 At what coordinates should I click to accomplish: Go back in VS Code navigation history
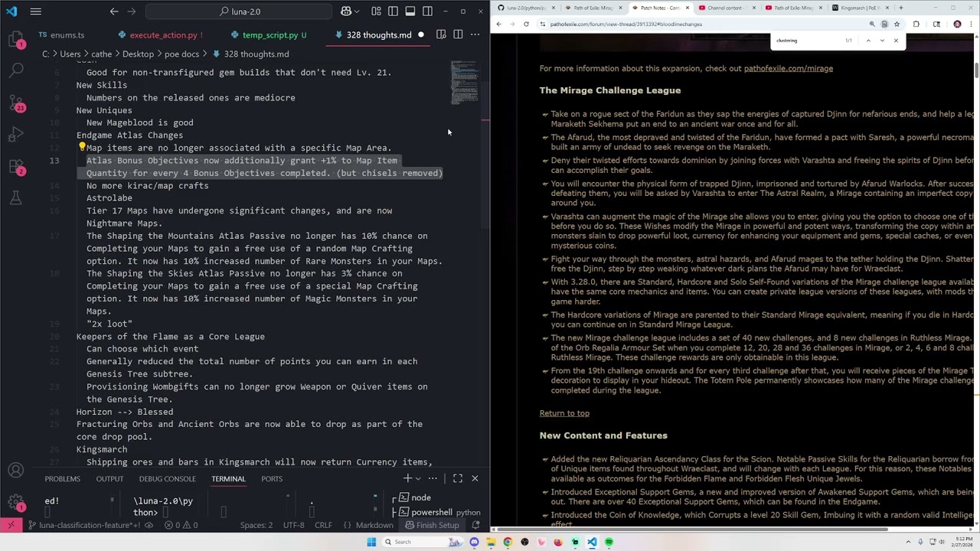pos(114,11)
